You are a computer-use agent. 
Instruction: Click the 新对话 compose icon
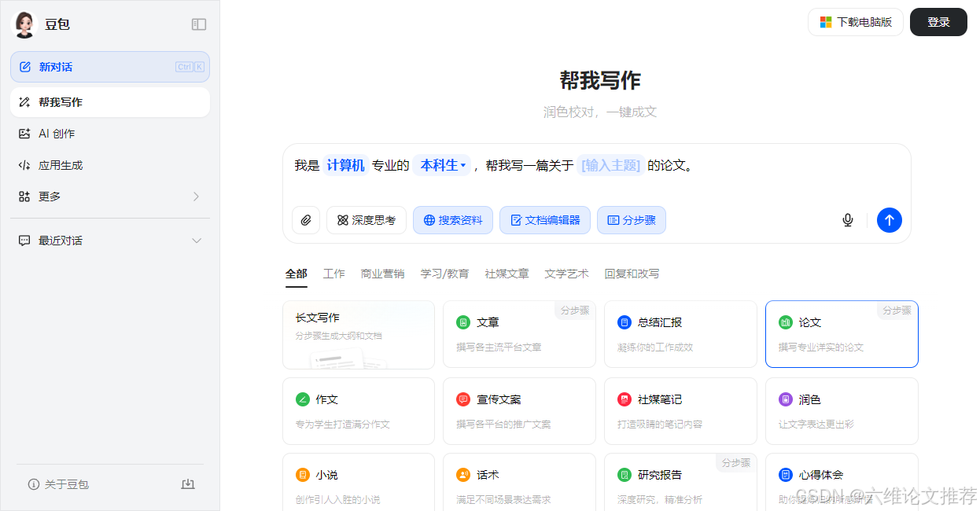[x=25, y=67]
